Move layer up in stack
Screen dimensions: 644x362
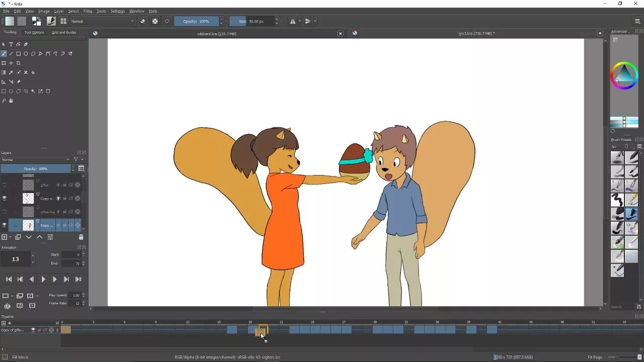pyautogui.click(x=39, y=237)
